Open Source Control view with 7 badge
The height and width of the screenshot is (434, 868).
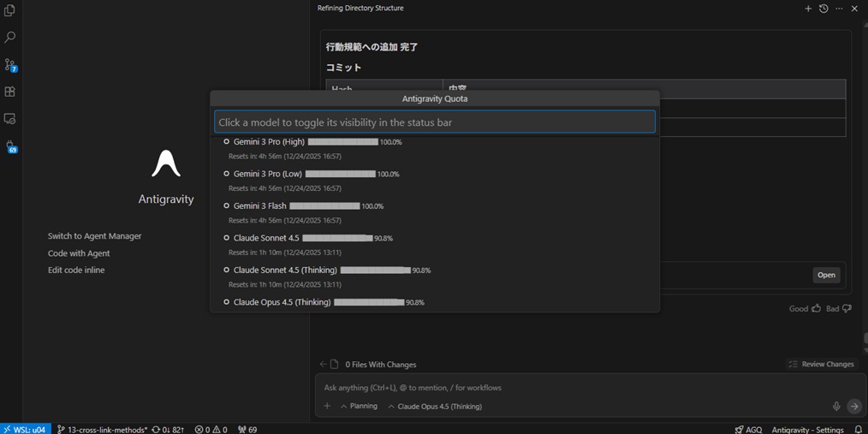tap(10, 65)
